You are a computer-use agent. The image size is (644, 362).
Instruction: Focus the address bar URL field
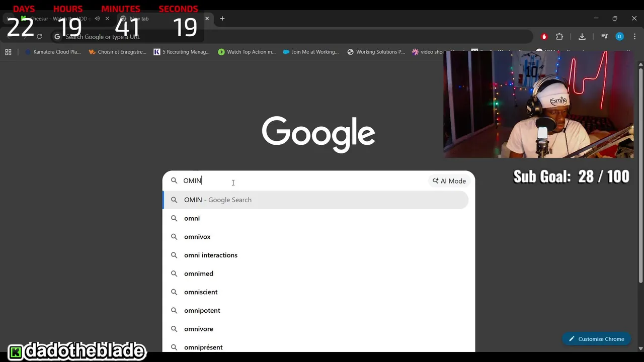click(x=292, y=37)
